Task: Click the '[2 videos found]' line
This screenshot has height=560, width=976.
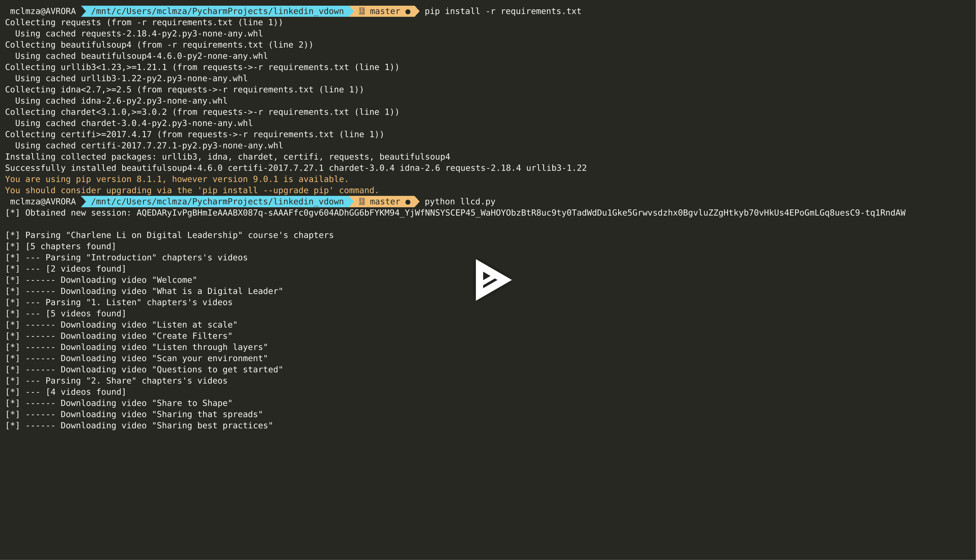Action: pos(65,269)
